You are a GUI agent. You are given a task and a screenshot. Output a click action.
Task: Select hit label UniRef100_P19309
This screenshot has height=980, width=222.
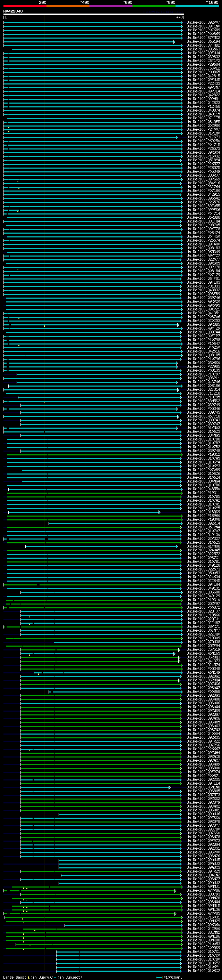coord(203,638)
